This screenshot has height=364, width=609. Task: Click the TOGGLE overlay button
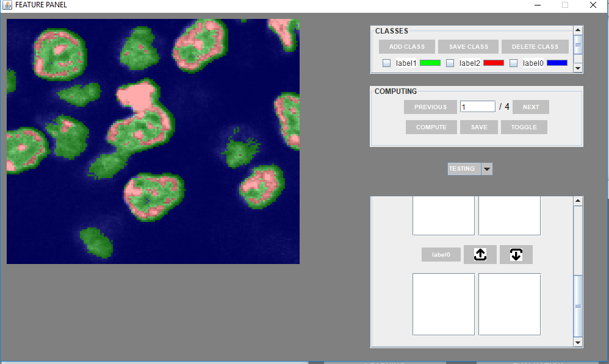(x=524, y=127)
